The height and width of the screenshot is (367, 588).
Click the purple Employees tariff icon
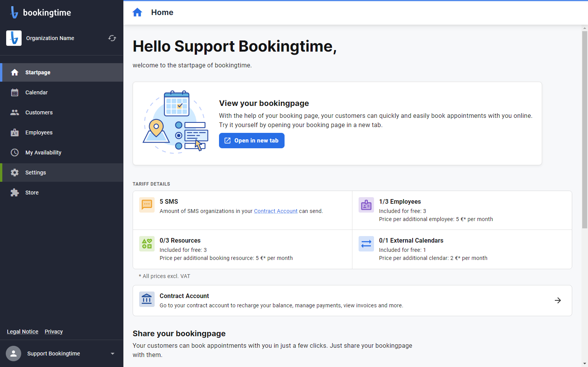(366, 205)
